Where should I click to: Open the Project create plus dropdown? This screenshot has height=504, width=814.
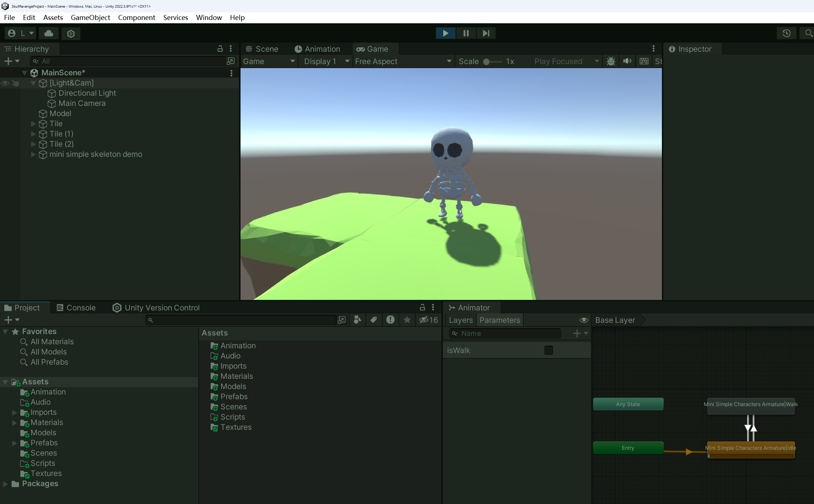11,320
